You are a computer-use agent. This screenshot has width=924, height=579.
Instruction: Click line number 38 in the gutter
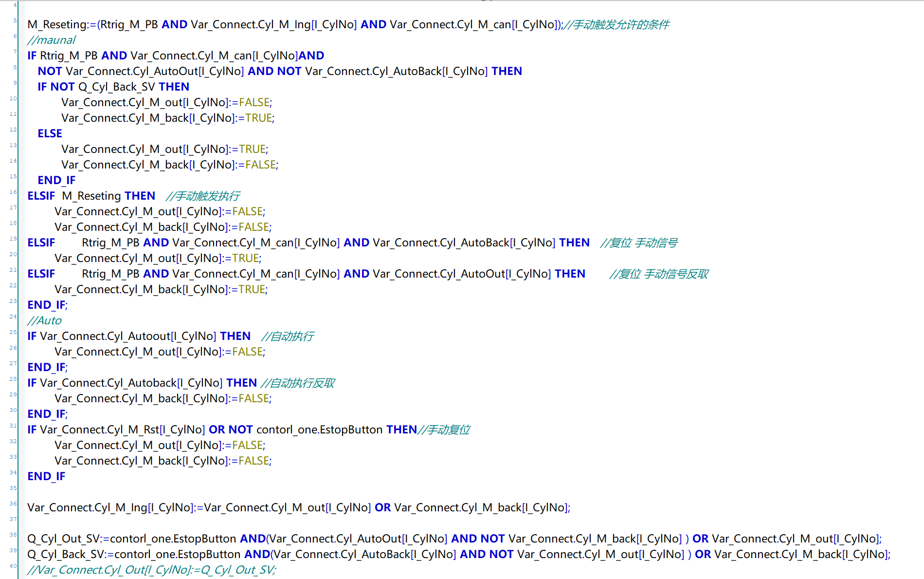pyautogui.click(x=13, y=535)
